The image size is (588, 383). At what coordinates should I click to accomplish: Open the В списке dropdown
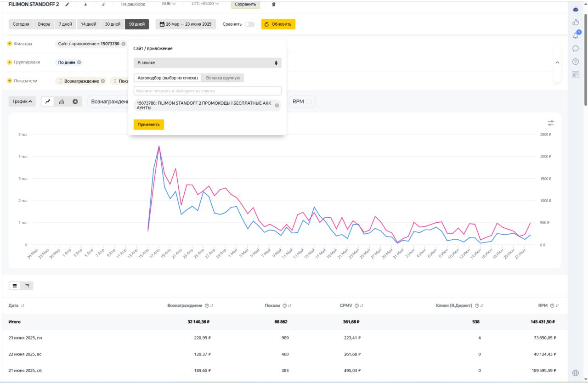(207, 63)
